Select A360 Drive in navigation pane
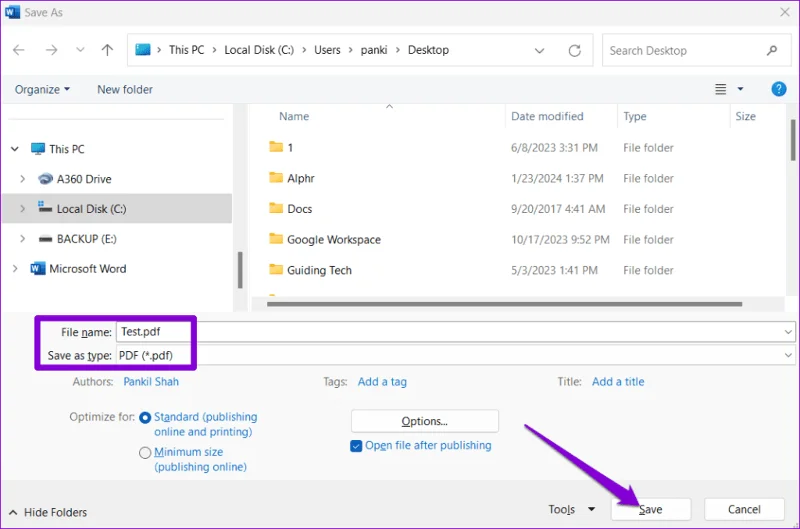 (84, 179)
